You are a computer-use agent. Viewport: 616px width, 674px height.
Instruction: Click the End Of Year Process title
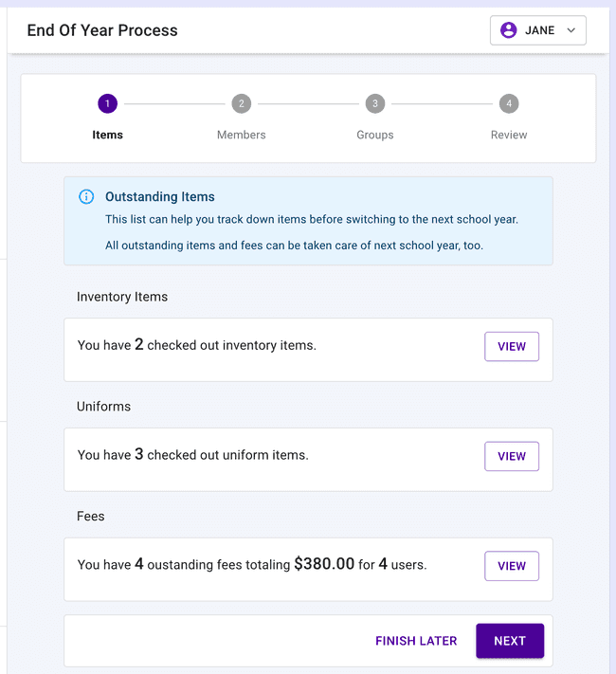coord(102,30)
